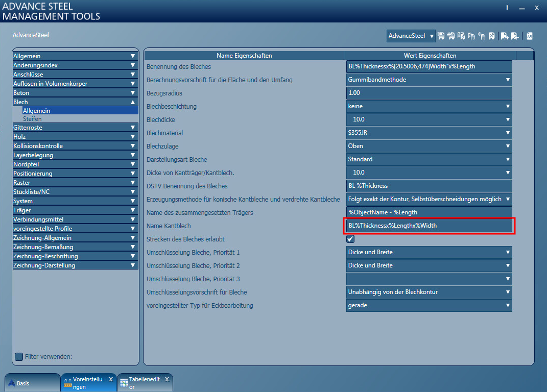Expand the Raster category

click(x=76, y=183)
